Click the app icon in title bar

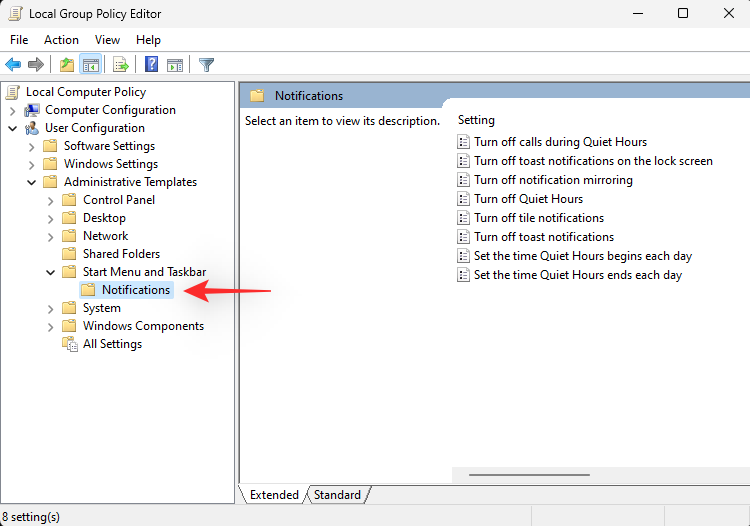pos(15,13)
